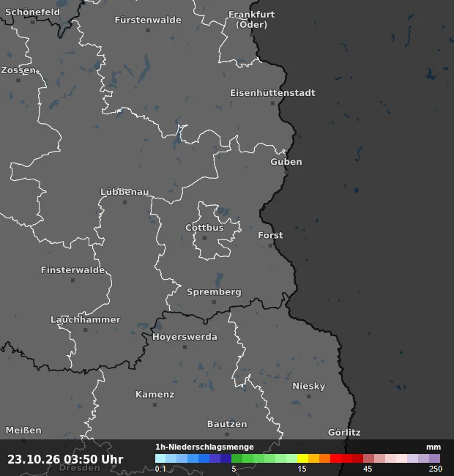Click the Kamenz location marker square
This screenshot has width=454, height=476.
pyautogui.click(x=155, y=405)
